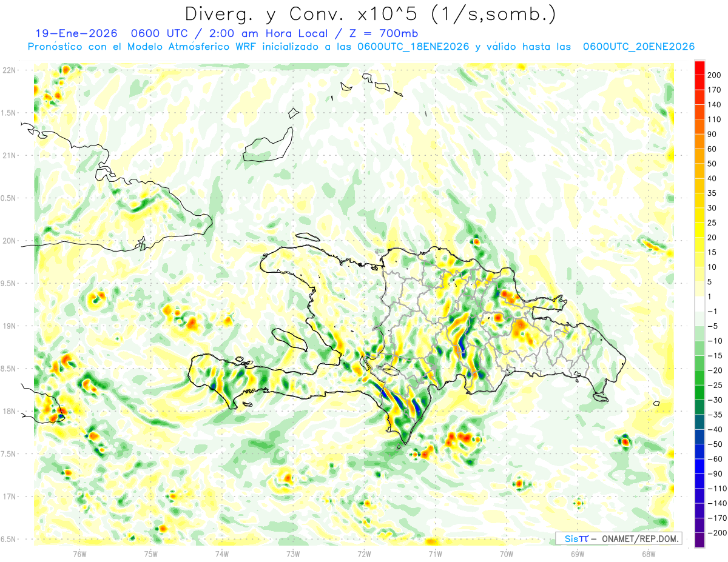Click the color bar value "110"
This screenshot has width=728, height=562.
(715, 119)
